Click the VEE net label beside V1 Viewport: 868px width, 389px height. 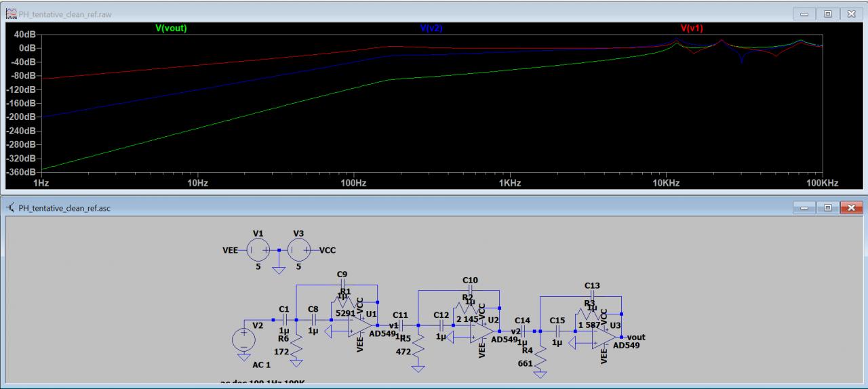(x=231, y=250)
